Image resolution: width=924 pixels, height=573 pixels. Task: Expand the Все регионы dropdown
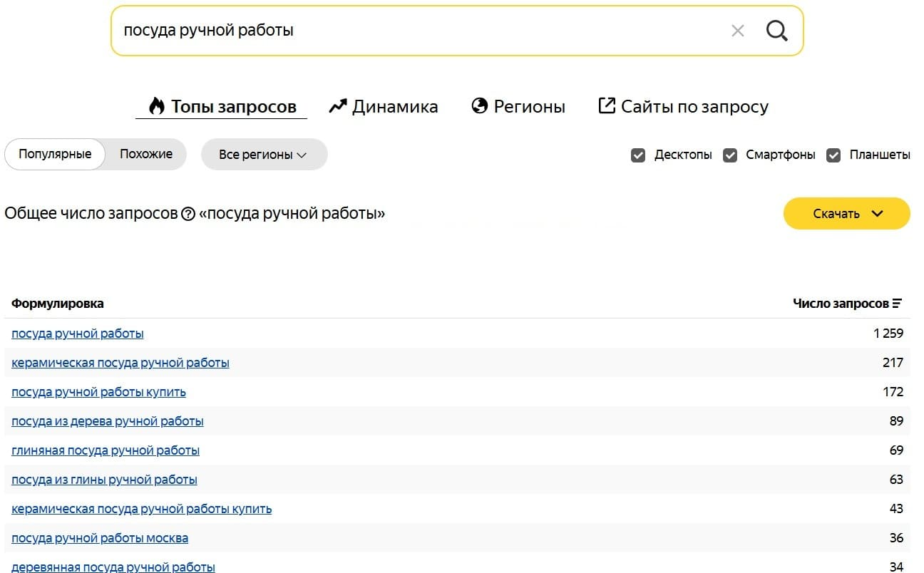(x=264, y=155)
